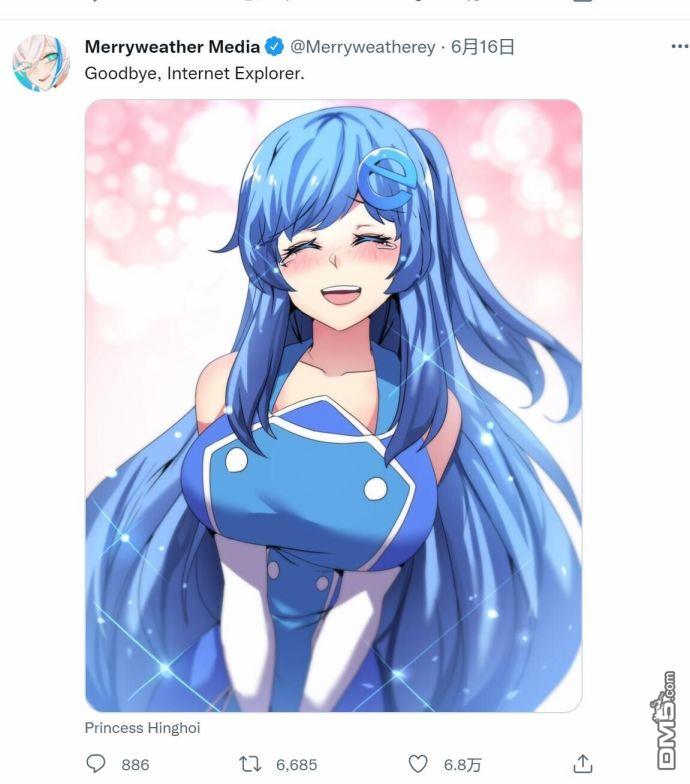
Task: Click the reply speech bubble icon
Action: [x=96, y=764]
